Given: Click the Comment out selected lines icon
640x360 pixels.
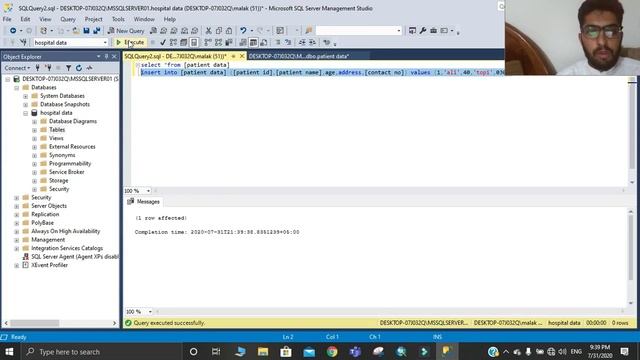Looking at the screenshot, I should coord(278,42).
